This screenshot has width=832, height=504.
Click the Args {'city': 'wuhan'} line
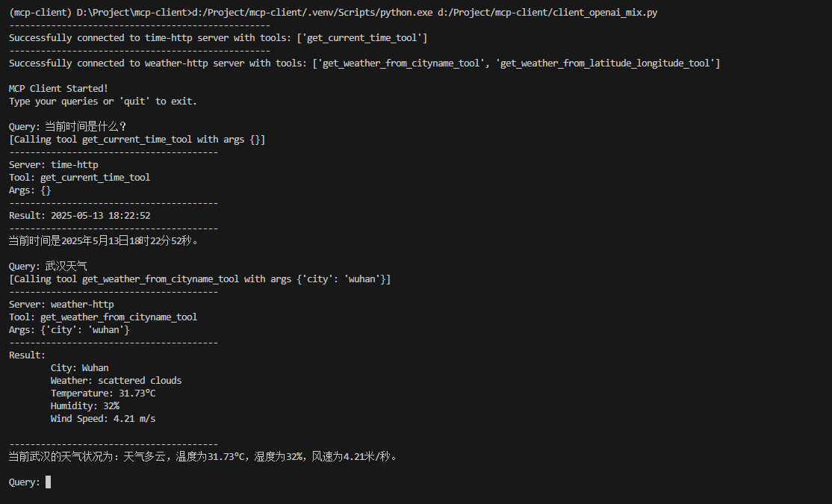69,329
